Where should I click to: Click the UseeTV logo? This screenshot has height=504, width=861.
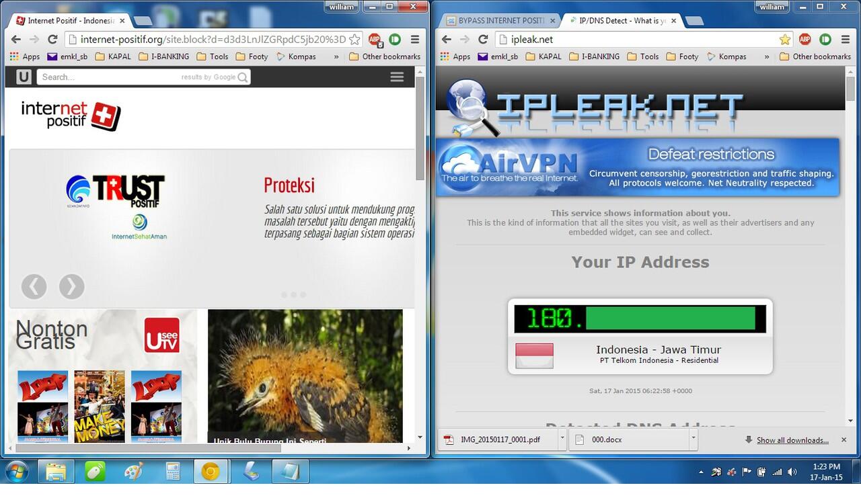[162, 335]
